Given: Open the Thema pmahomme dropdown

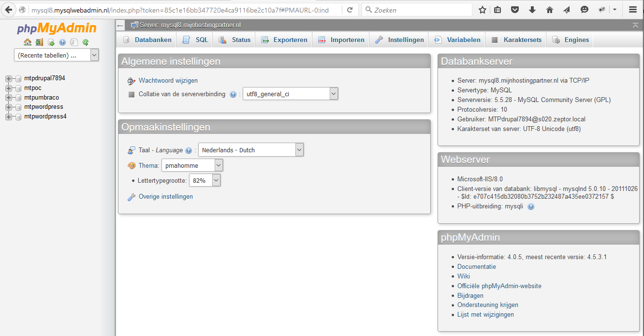Looking at the screenshot, I should (x=192, y=165).
